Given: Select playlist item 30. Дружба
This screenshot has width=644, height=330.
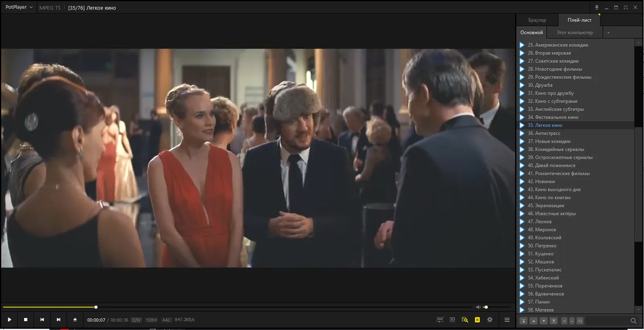Looking at the screenshot, I should pos(576,85).
